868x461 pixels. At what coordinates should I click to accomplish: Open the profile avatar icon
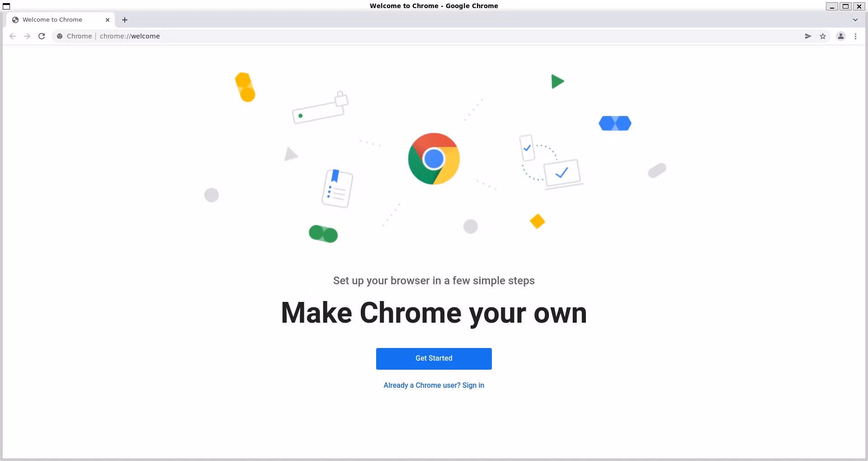point(840,36)
